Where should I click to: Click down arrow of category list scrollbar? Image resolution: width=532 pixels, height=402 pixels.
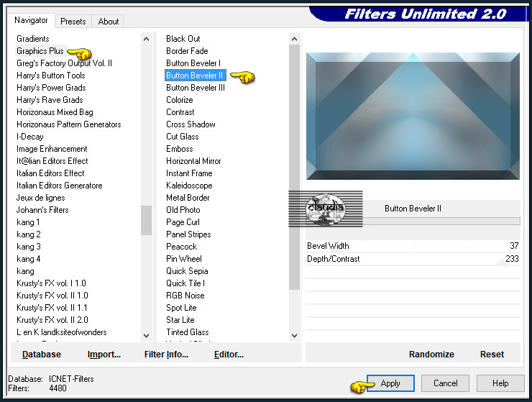146,336
